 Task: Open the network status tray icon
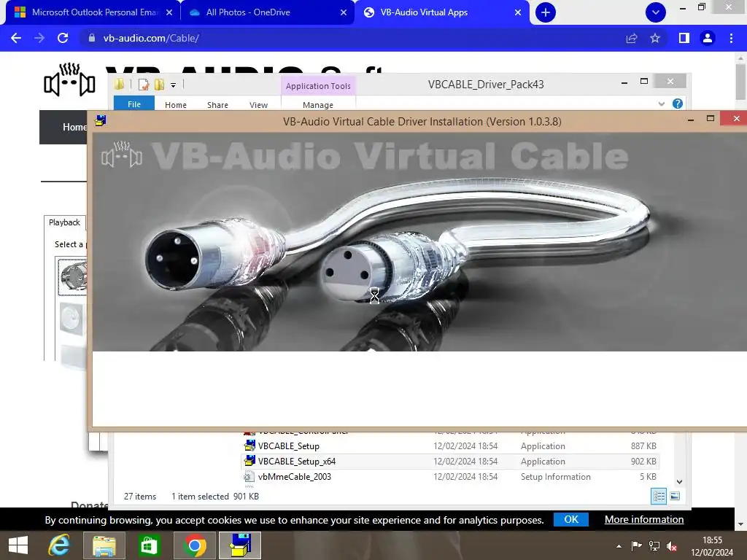[x=654, y=546]
